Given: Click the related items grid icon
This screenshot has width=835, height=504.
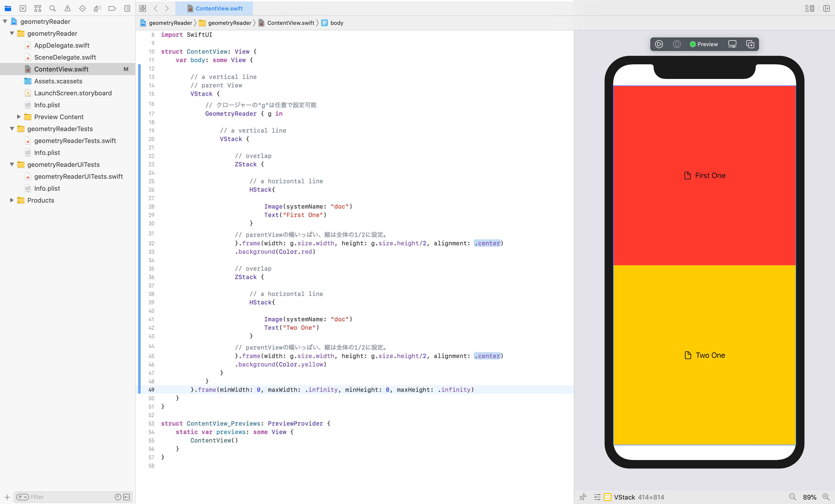Looking at the screenshot, I should pos(143,8).
